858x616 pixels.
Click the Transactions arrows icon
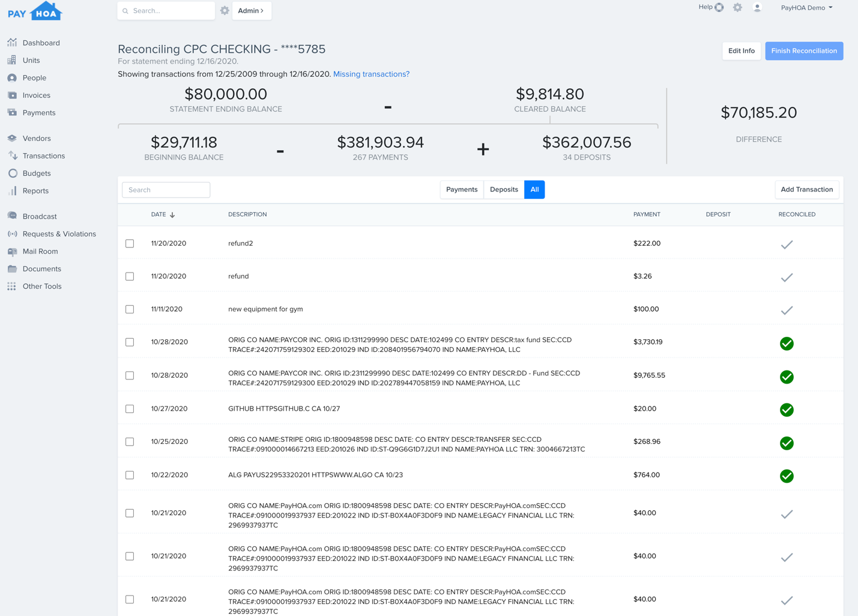pyautogui.click(x=12, y=156)
